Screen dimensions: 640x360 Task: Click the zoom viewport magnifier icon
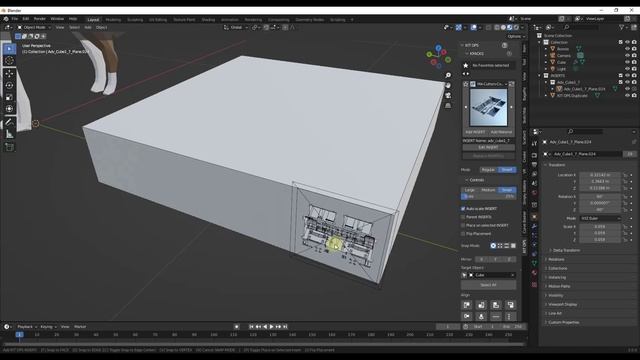click(x=448, y=76)
